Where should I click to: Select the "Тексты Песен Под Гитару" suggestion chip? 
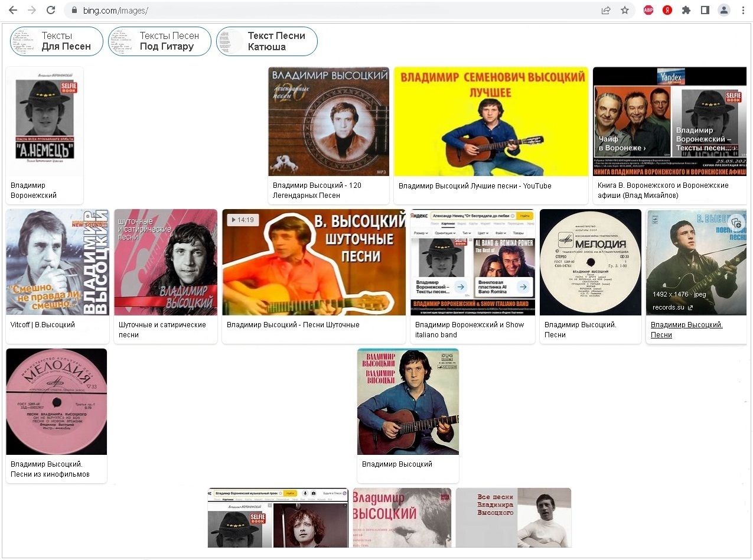[159, 41]
